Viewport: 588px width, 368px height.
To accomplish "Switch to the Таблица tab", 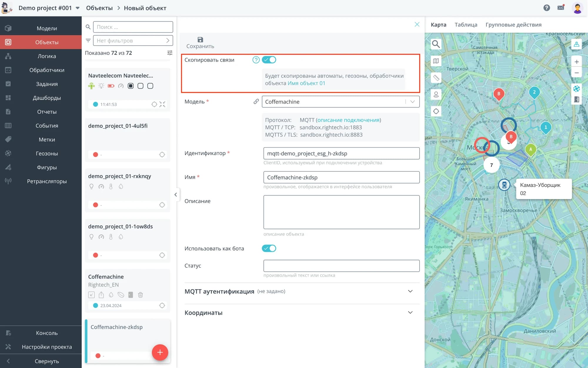I will (466, 25).
